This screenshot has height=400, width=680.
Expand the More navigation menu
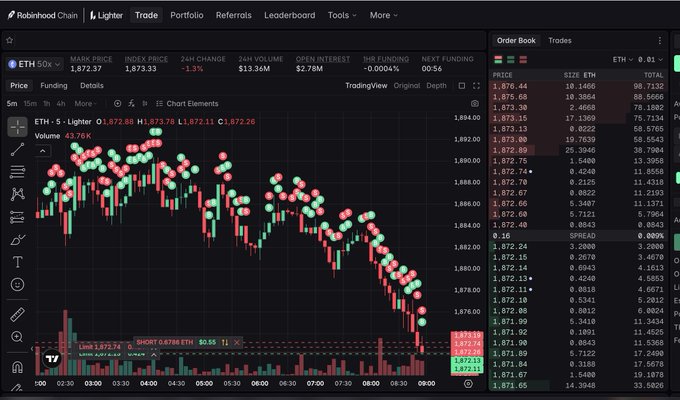(383, 15)
